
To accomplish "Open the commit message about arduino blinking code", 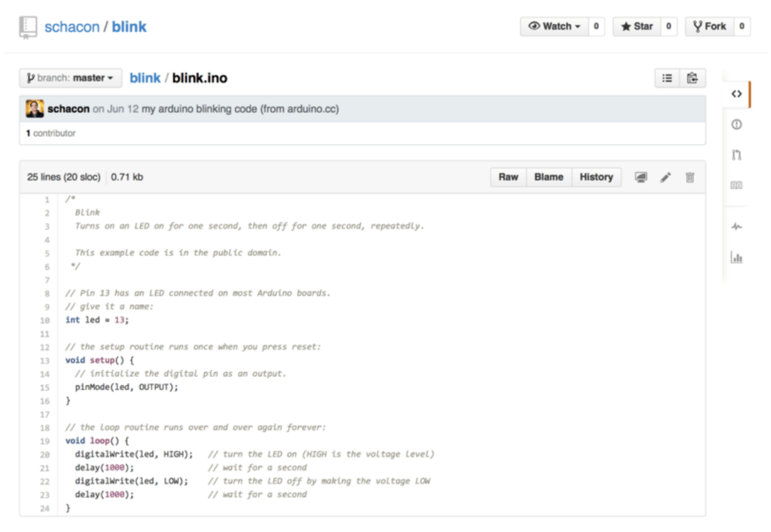I will (x=240, y=109).
